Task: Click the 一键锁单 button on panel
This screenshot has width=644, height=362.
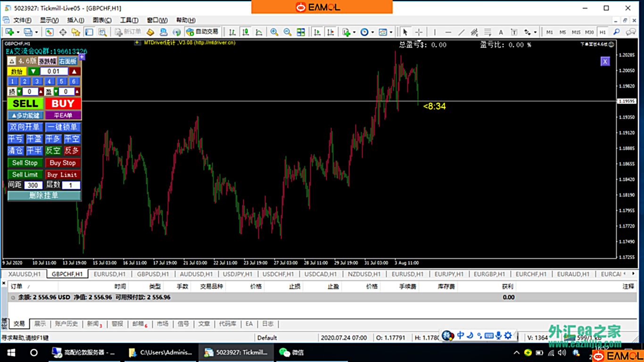Action: 63,127
